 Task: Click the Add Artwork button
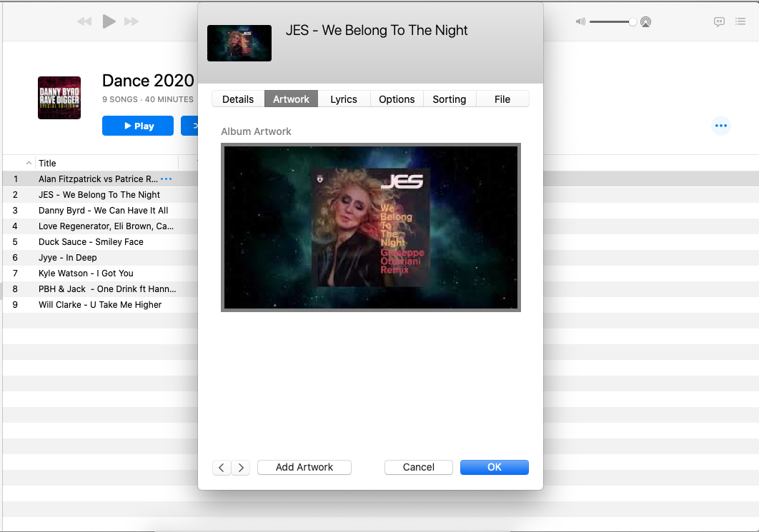point(304,467)
